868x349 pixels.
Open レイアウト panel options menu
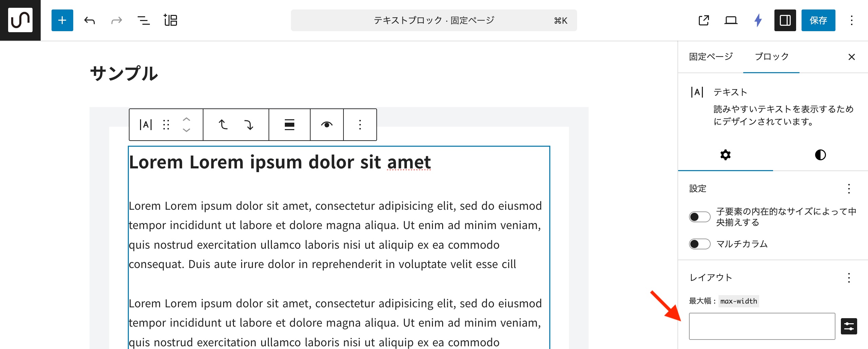pos(849,278)
